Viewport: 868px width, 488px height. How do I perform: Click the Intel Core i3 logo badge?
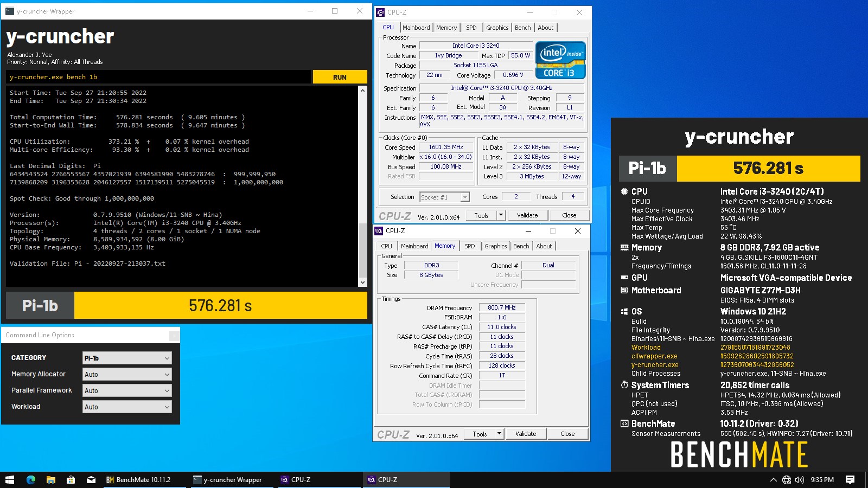coord(560,60)
